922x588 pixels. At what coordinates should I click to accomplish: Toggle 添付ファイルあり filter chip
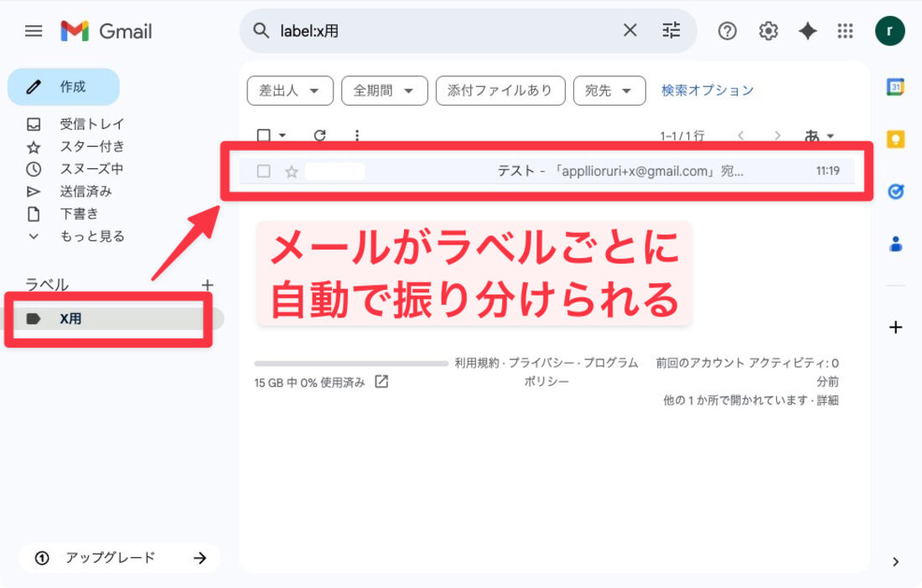(500, 90)
